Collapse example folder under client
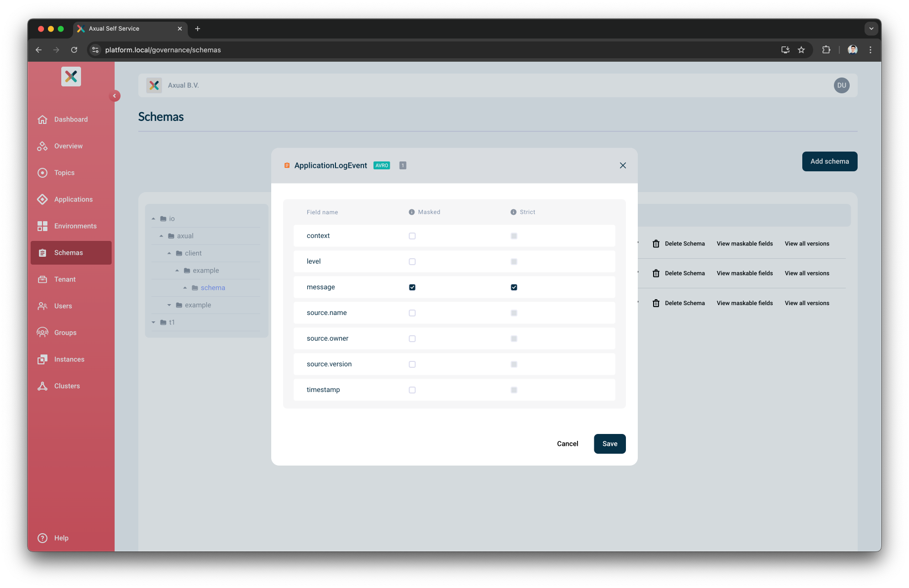The image size is (909, 588). coord(177,271)
